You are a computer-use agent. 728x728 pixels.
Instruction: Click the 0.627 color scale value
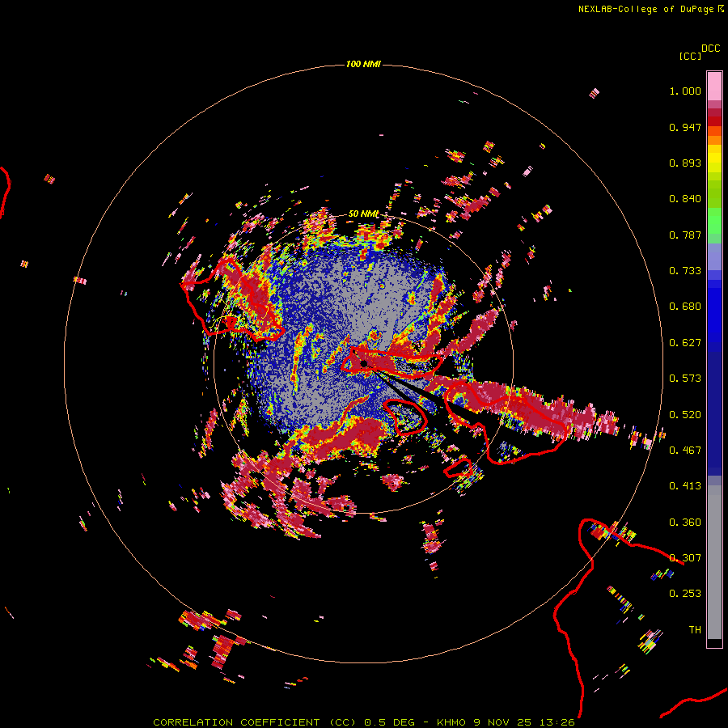click(685, 343)
